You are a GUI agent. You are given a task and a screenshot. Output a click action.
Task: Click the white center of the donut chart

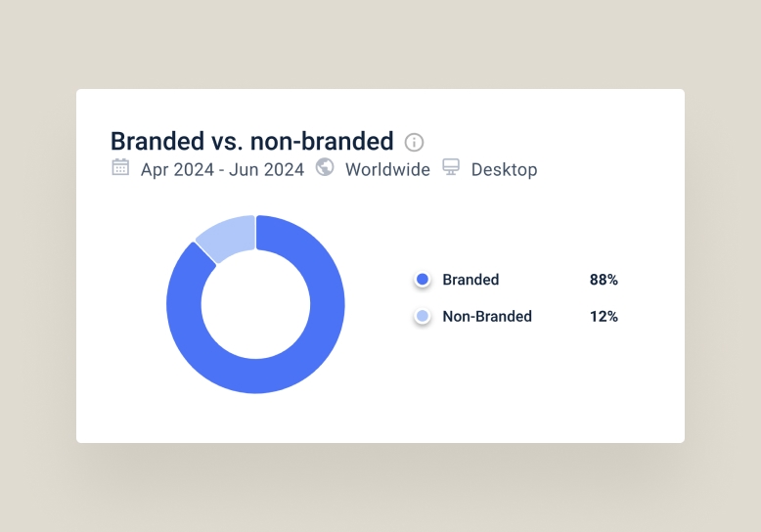(x=255, y=304)
